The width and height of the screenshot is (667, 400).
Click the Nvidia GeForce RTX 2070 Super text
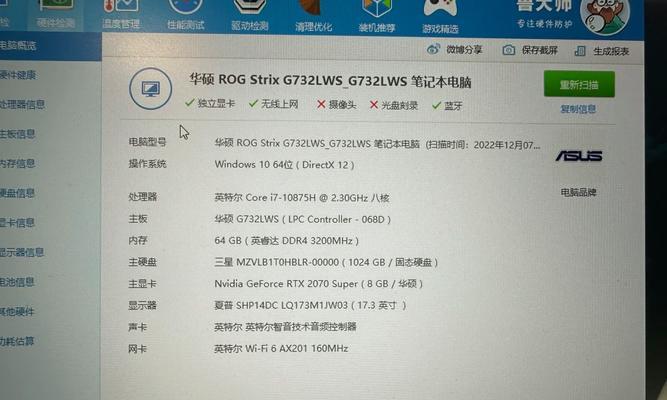[x=319, y=284]
